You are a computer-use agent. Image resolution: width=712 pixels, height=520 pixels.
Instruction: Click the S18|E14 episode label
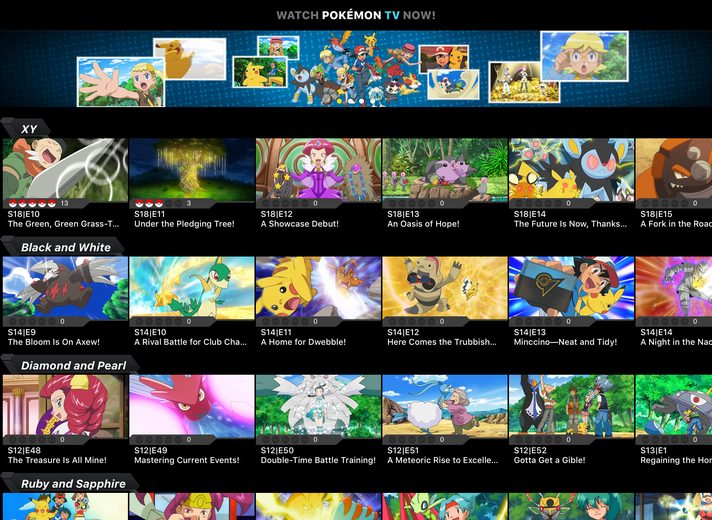click(530, 214)
